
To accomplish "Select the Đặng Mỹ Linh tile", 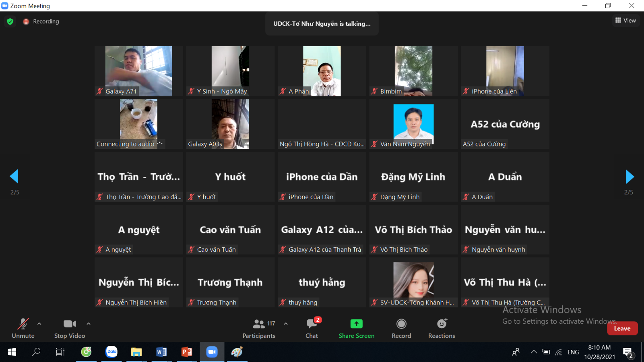I will 413,177.
